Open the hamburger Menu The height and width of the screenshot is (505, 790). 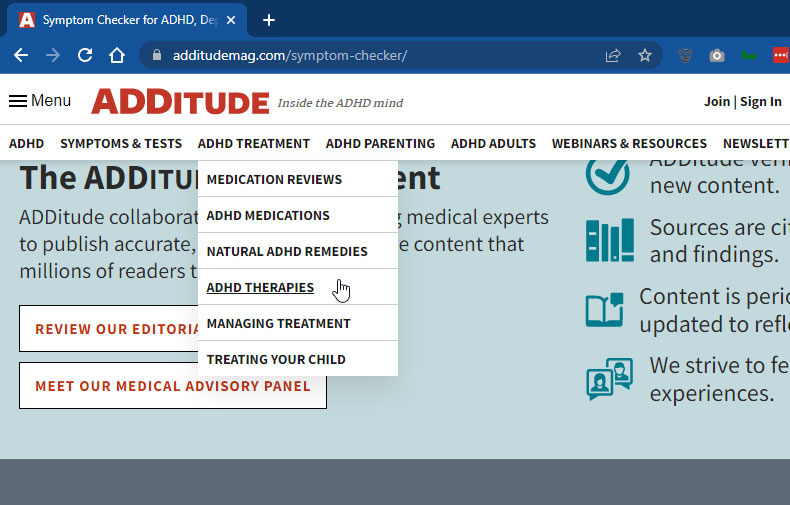click(x=40, y=101)
